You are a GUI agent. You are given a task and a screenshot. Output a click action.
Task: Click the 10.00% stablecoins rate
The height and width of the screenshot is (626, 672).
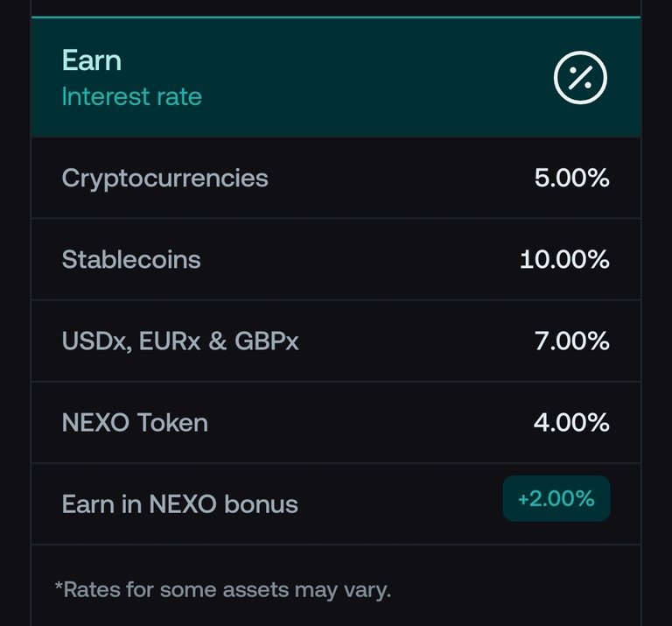click(564, 259)
